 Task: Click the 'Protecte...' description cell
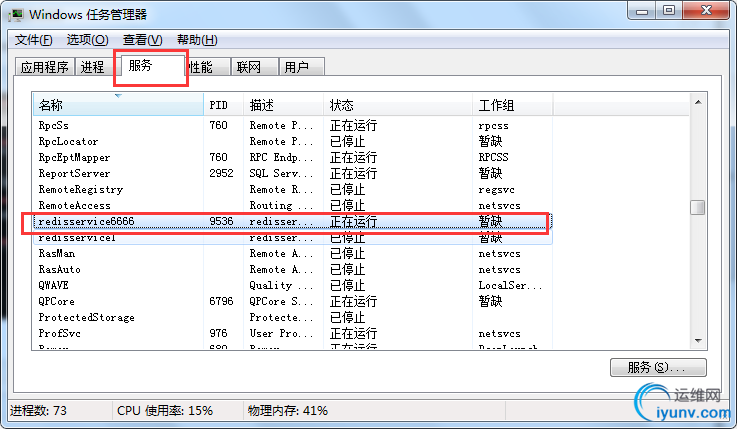point(281,317)
